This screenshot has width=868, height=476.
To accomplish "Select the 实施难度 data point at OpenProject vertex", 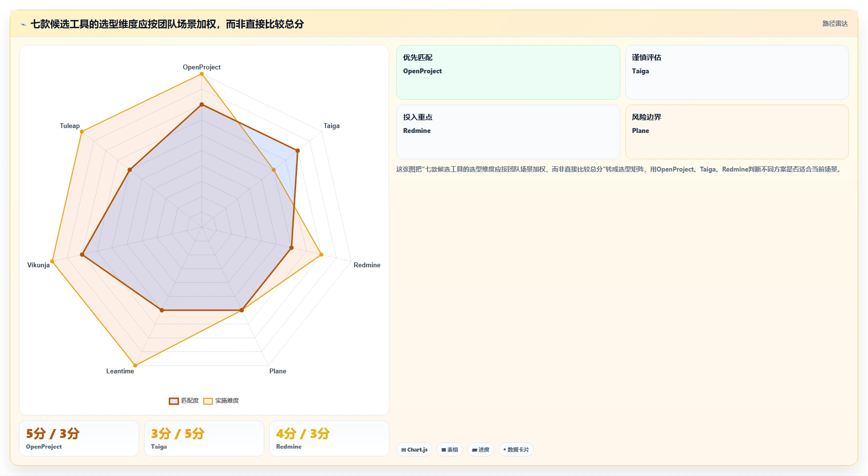I will coord(202,74).
